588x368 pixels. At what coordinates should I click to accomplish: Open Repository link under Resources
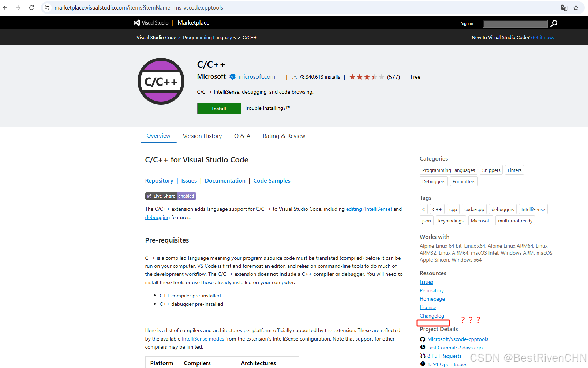click(432, 290)
